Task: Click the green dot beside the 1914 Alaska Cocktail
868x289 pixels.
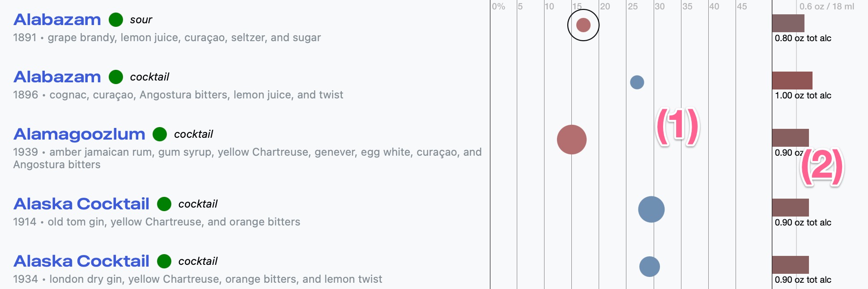Action: coord(164,204)
